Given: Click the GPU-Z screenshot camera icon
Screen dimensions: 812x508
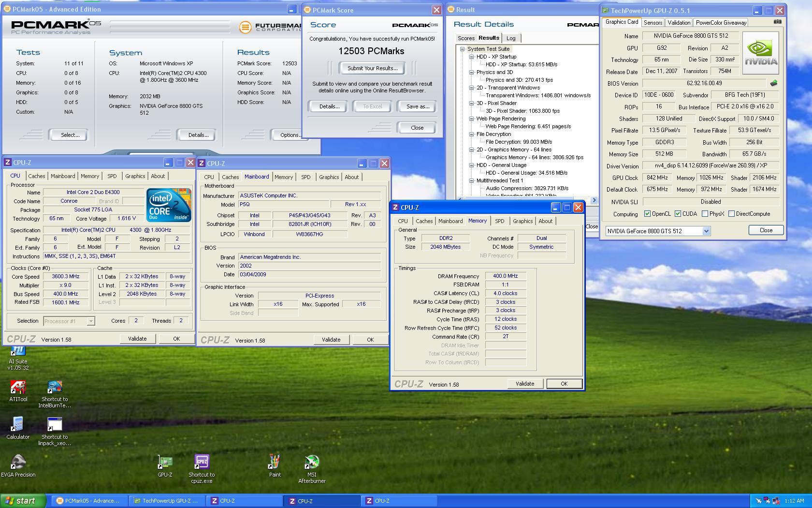Looking at the screenshot, I should [777, 22].
